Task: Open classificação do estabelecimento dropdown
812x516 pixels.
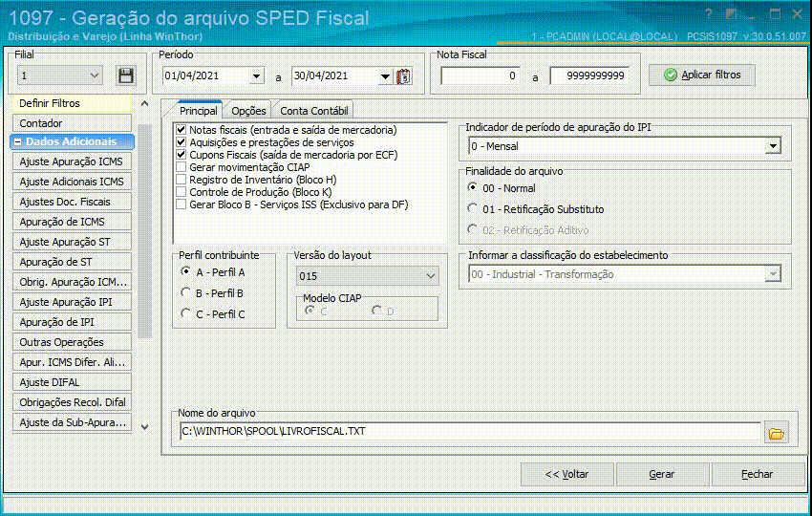Action: click(x=773, y=274)
